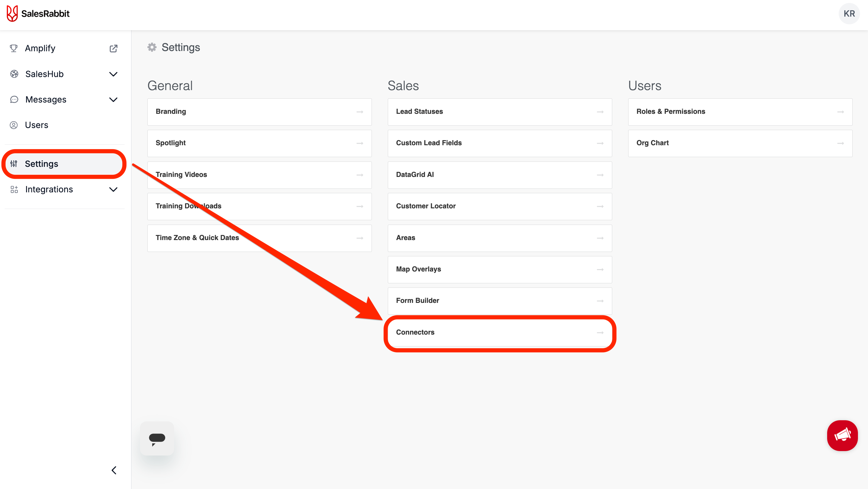Open the chat bubble widget
The height and width of the screenshot is (489, 868).
click(157, 438)
